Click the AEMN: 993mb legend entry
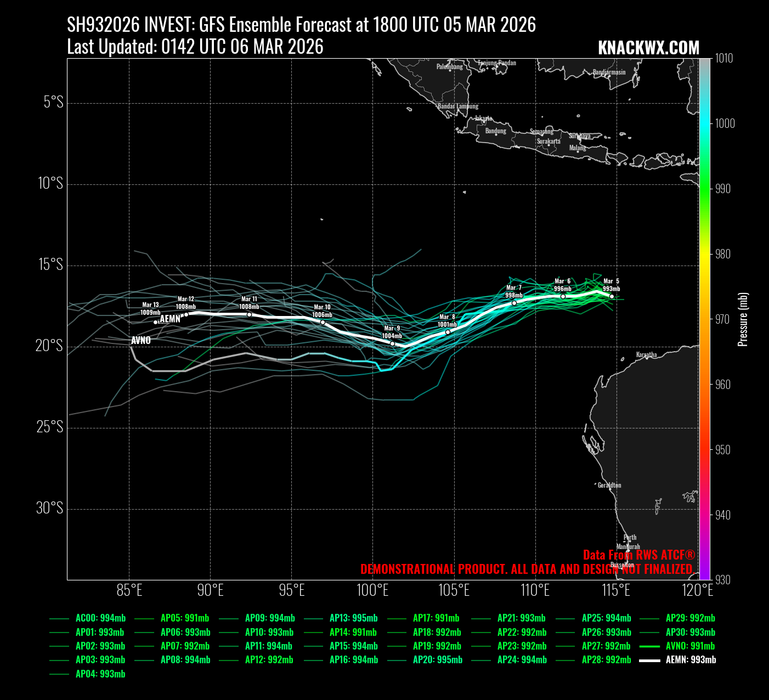Screen dimensions: 769x700 click(x=690, y=660)
